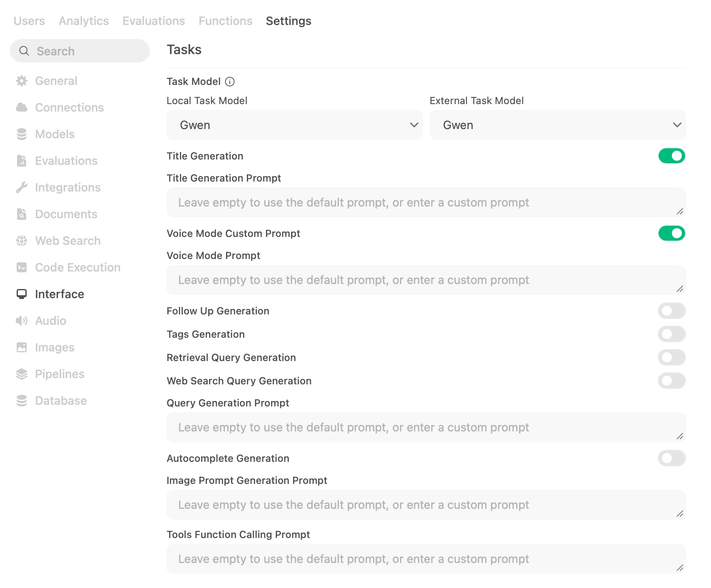This screenshot has width=711, height=588.
Task: Enable the Follow Up Generation toggle
Action: tap(671, 311)
